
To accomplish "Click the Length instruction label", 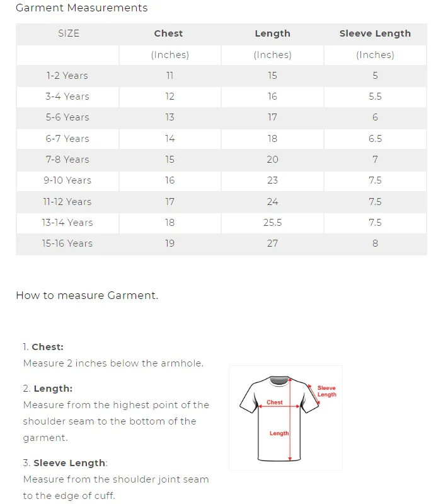I will click(52, 389).
